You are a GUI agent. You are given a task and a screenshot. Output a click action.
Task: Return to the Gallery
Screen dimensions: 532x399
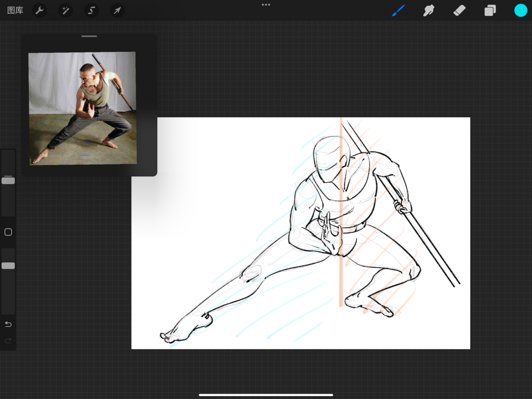click(x=15, y=10)
